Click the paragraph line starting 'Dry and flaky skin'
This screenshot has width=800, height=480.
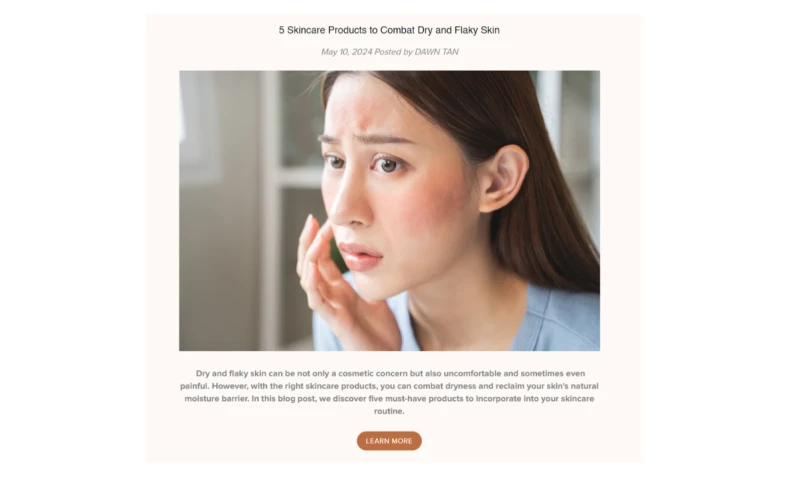coord(390,373)
